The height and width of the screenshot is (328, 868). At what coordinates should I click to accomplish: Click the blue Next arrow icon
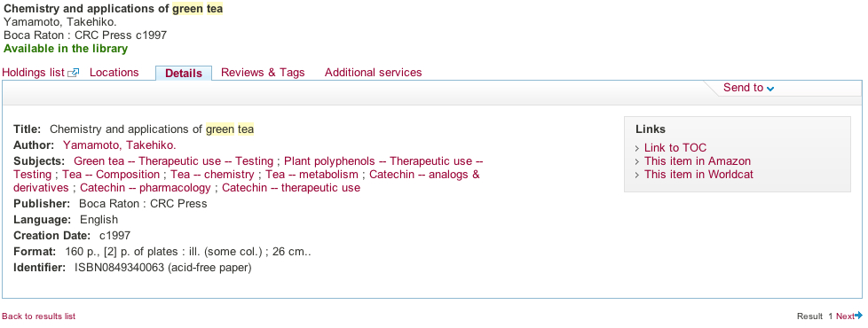click(x=858, y=316)
